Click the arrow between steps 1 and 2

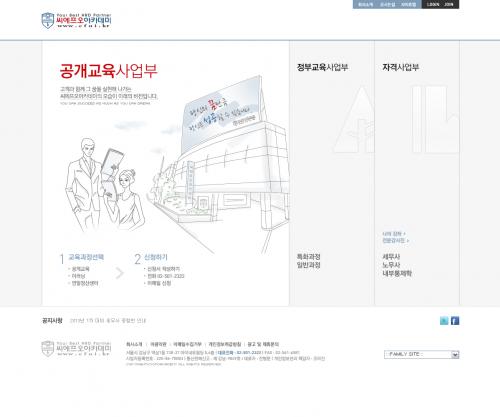[119, 273]
